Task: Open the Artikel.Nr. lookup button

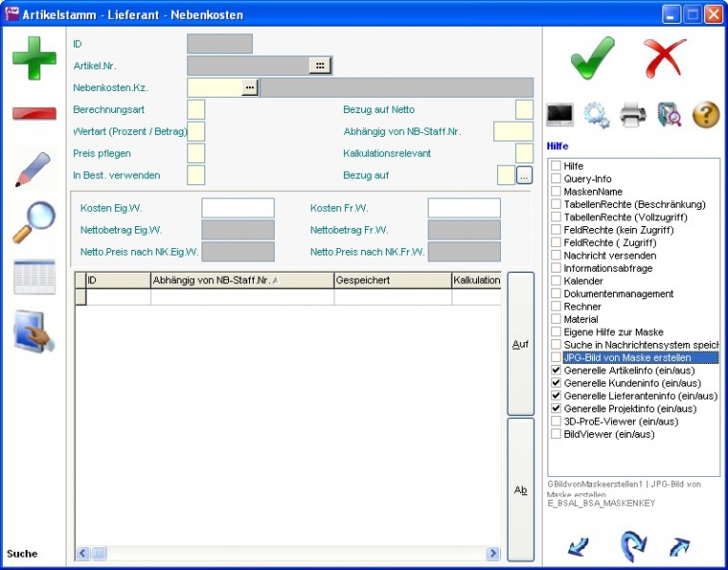Action: tap(320, 66)
